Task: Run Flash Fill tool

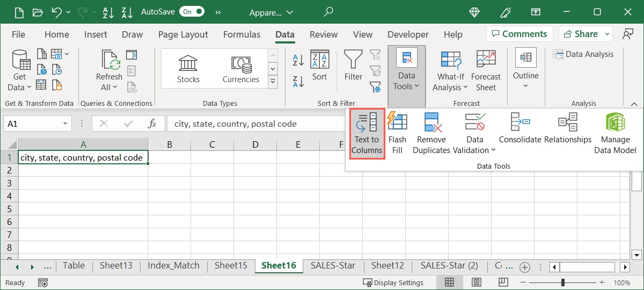Action: coord(397,133)
